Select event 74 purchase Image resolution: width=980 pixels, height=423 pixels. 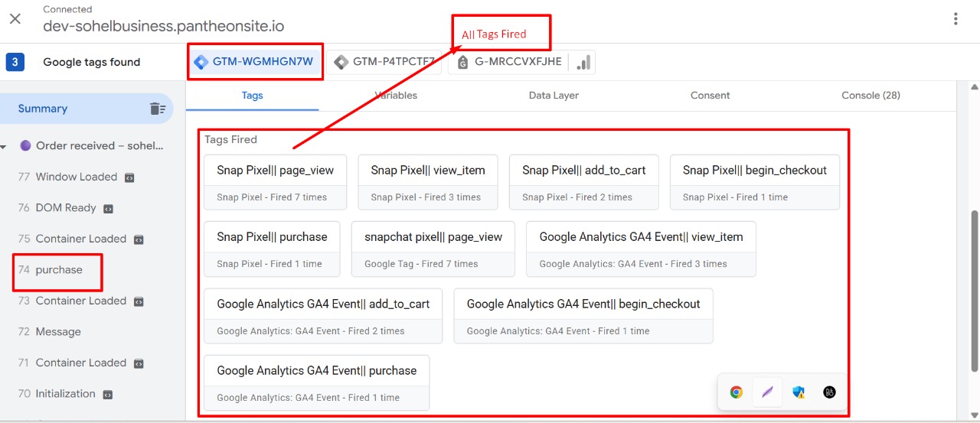point(50,270)
